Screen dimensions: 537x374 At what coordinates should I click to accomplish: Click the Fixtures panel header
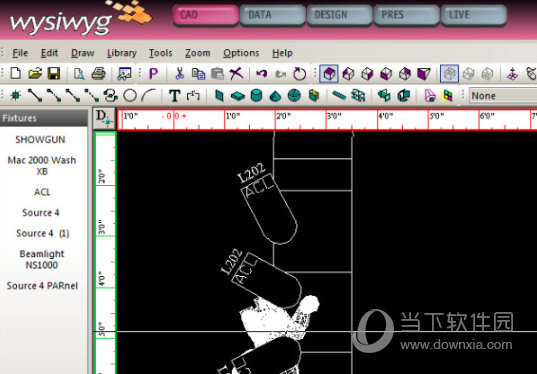point(44,118)
